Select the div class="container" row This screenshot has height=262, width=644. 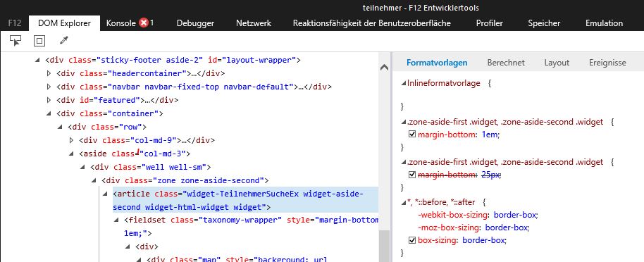pos(110,113)
